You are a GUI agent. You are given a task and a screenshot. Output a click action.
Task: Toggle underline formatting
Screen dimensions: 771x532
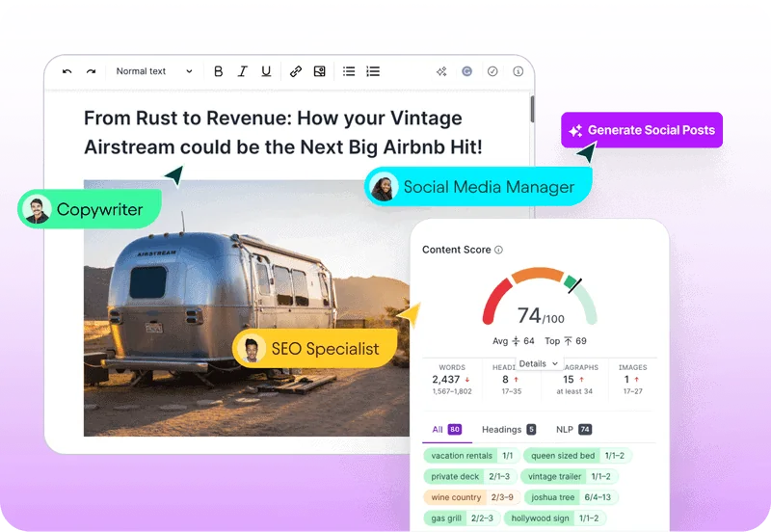(x=266, y=71)
